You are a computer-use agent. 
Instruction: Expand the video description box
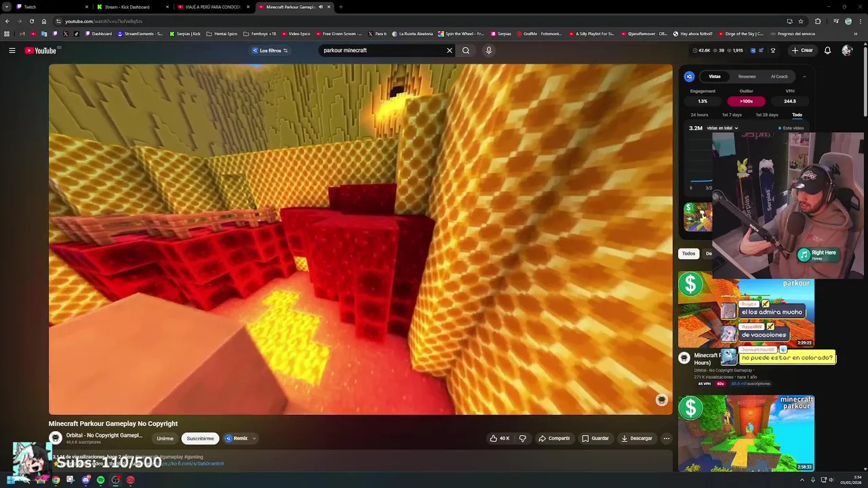pos(361,462)
